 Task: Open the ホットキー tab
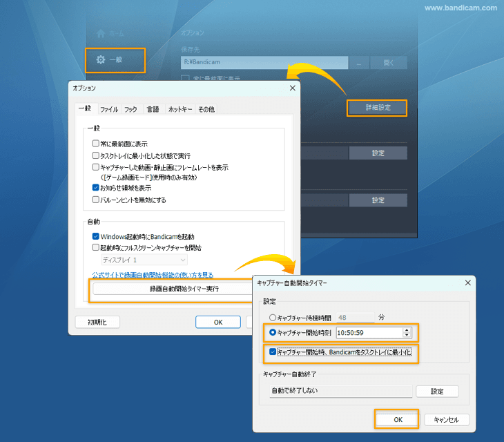click(180, 109)
